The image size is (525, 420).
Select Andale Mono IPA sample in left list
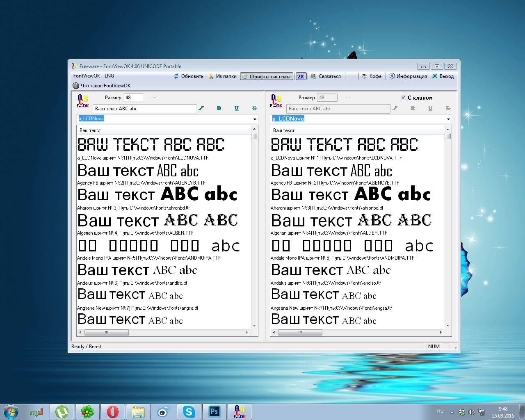(x=158, y=246)
